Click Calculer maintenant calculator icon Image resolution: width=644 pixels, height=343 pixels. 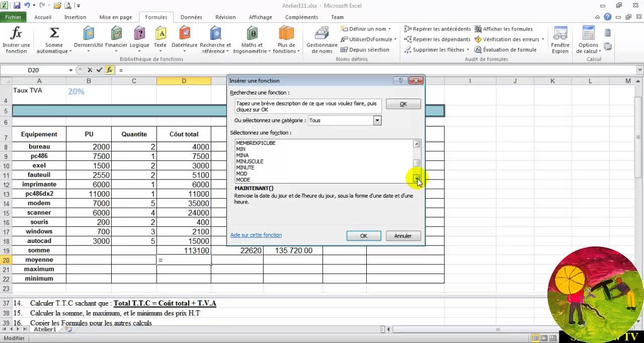[607, 33]
